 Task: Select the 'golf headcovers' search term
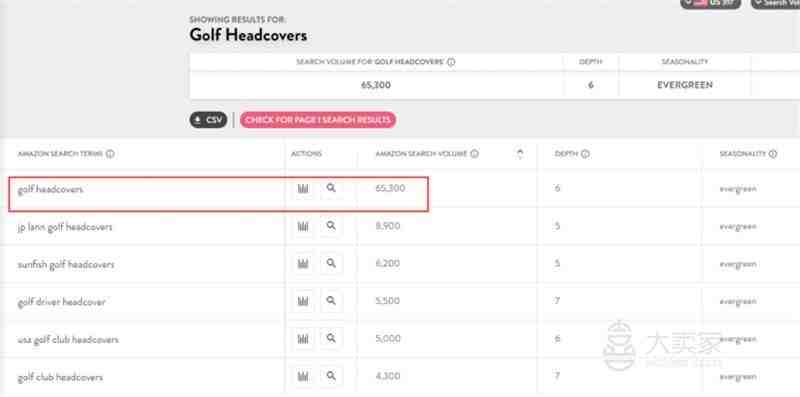tap(50, 189)
